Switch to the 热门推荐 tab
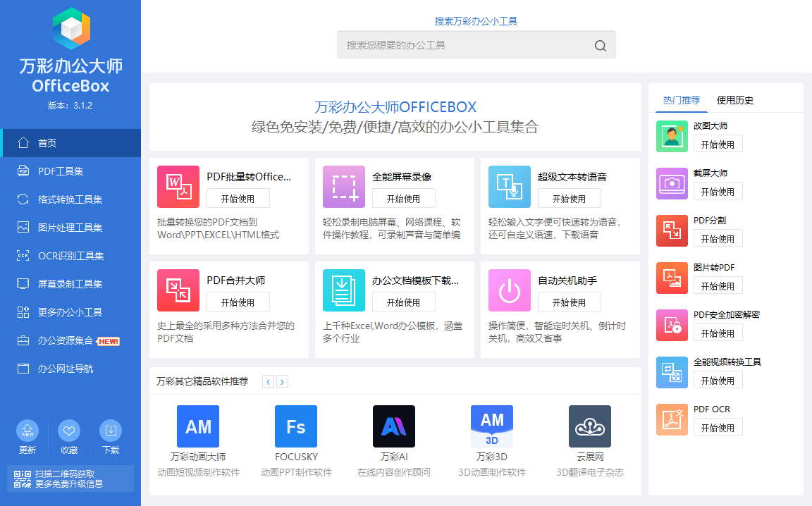Viewport: 812px width, 506px height. (681, 100)
